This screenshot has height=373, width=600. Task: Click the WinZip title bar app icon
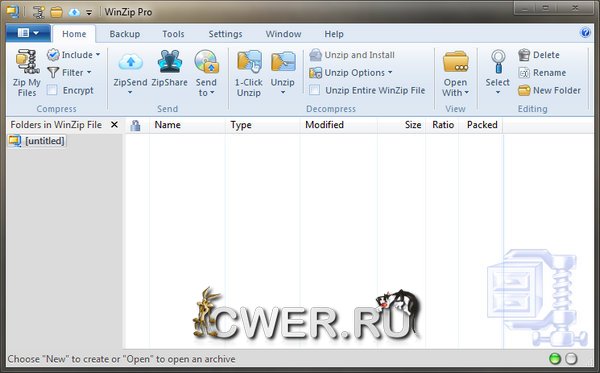(13, 12)
